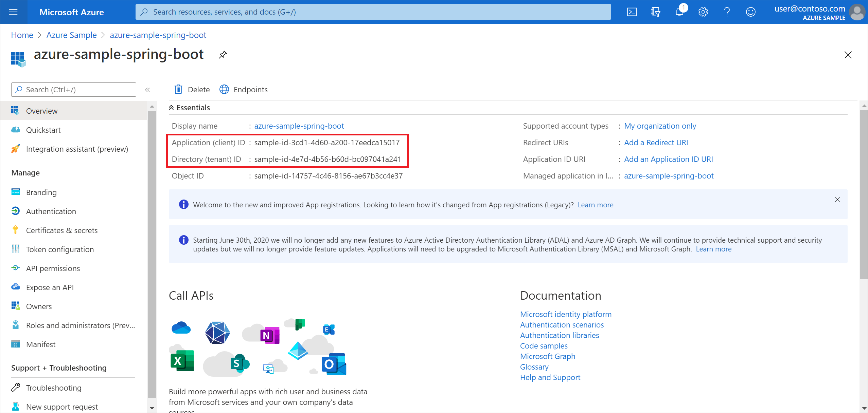Open Token configuration from the sidebar
This screenshot has width=868, height=413.
tap(60, 249)
